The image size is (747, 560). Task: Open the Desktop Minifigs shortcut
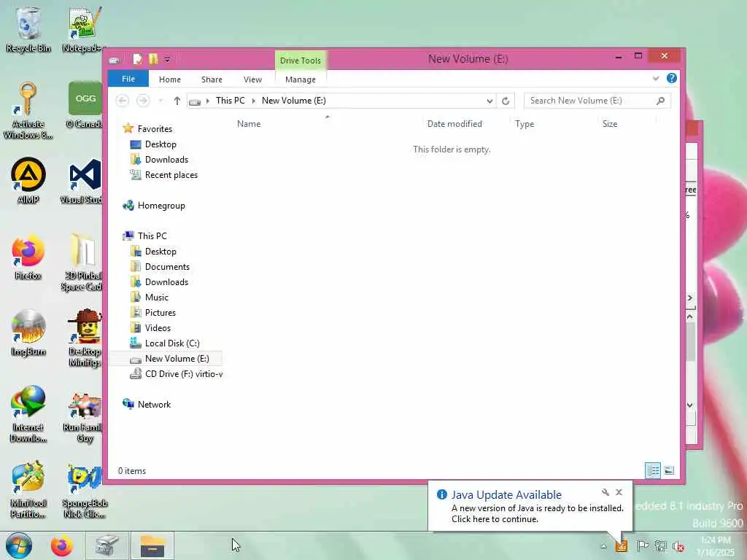[x=85, y=338]
